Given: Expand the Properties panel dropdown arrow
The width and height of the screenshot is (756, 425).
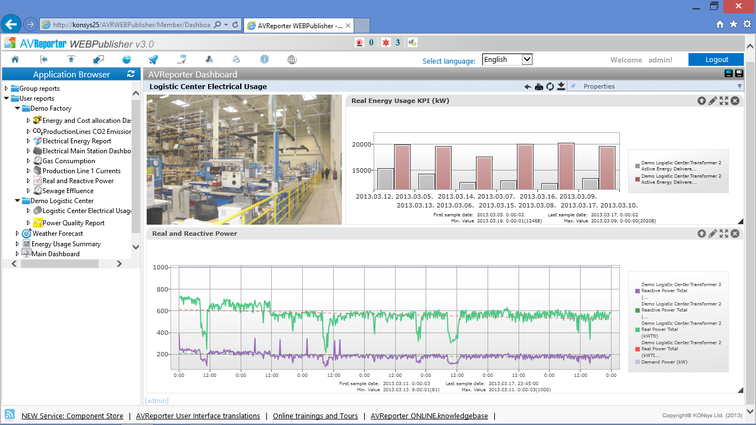Looking at the screenshot, I should pyautogui.click(x=740, y=86).
